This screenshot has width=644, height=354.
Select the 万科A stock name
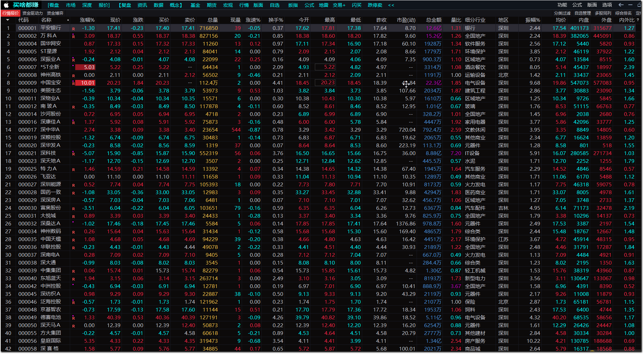click(49, 36)
